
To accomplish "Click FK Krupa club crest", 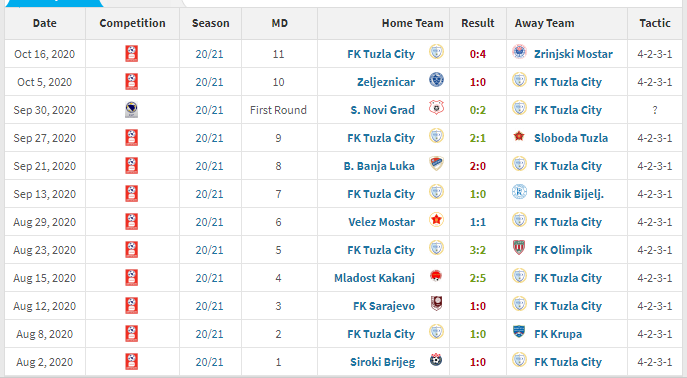I will click(520, 332).
